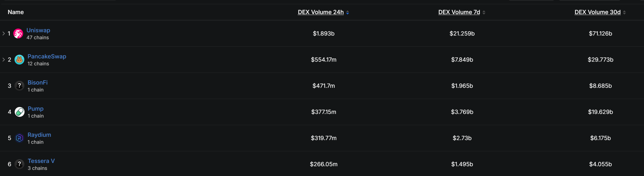
Task: Sort by DEX Volume 7d arrows
Action: tap(484, 12)
